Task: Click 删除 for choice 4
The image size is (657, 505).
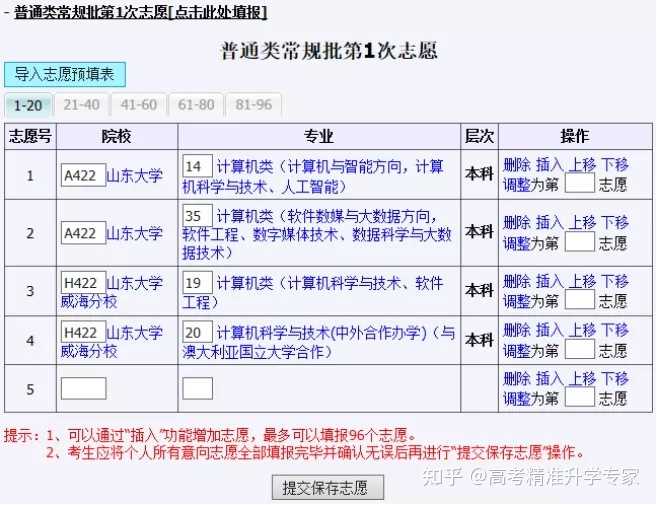Action: pyautogui.click(x=517, y=330)
